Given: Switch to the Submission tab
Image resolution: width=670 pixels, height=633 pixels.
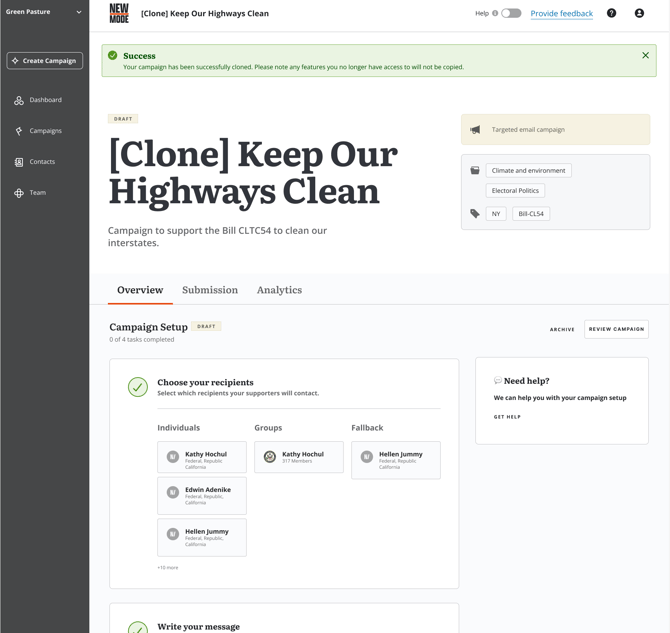Looking at the screenshot, I should click(x=210, y=290).
